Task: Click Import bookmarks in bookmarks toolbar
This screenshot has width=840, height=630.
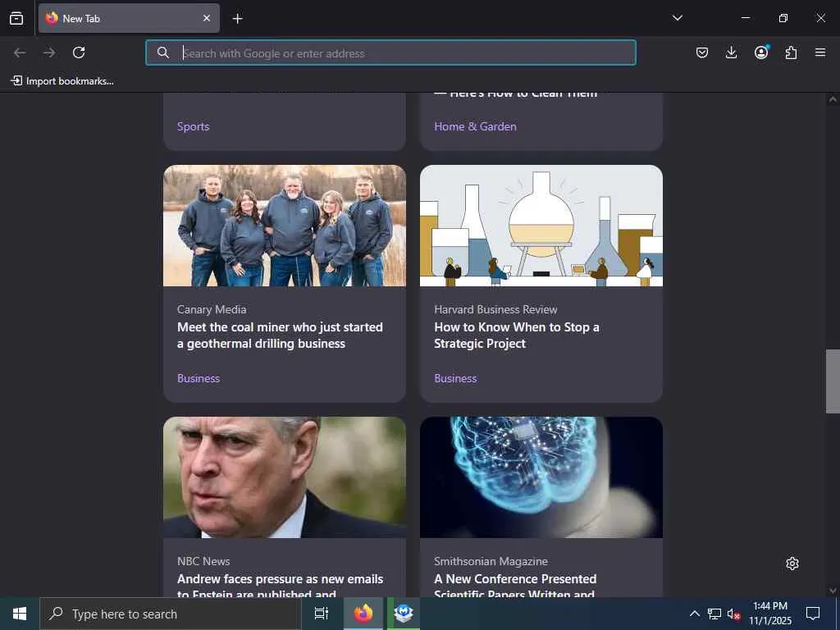Action: 62,81
